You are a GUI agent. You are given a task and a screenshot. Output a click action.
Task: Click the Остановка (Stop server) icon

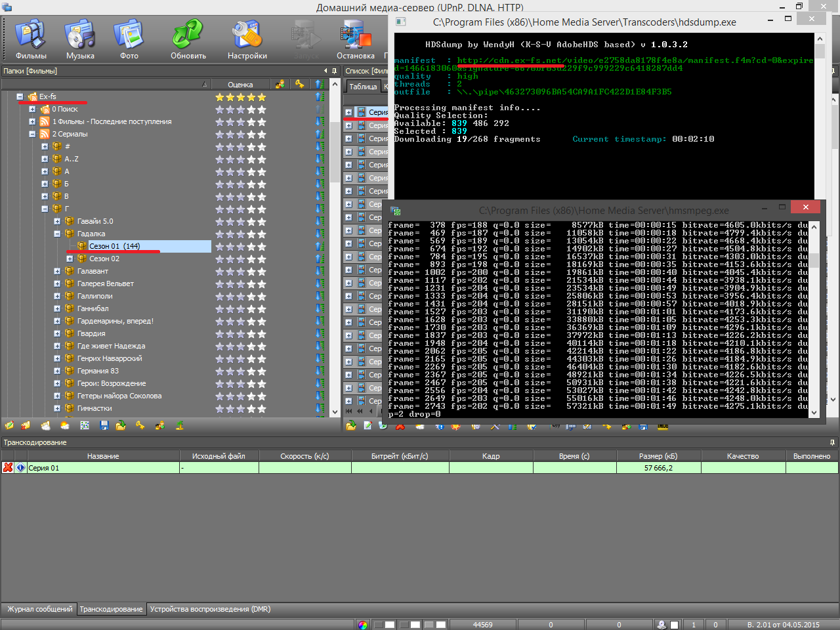[356, 39]
